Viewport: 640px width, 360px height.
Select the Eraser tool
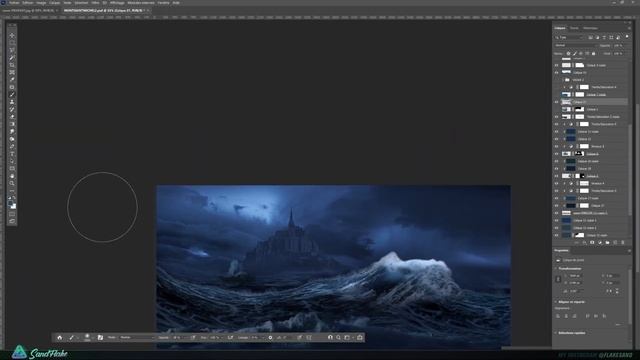point(12,117)
